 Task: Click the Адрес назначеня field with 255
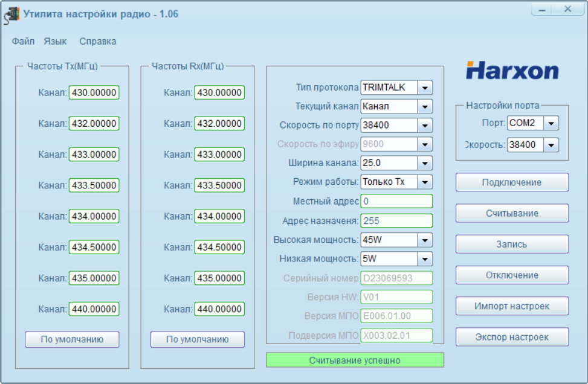tap(396, 220)
